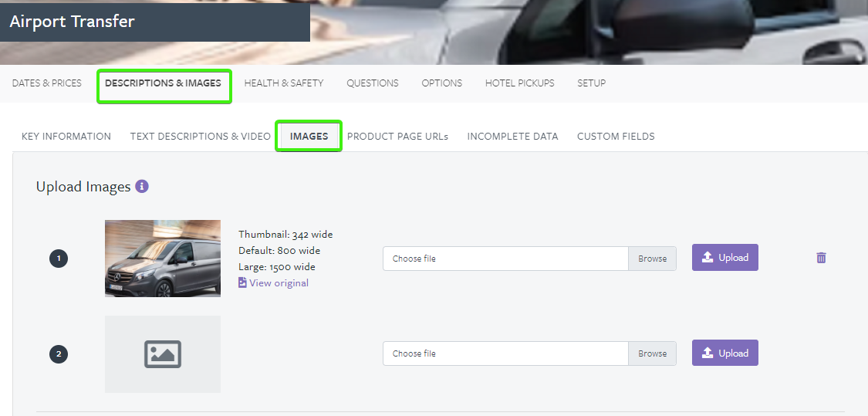This screenshot has height=416, width=868.
Task: Switch to the Incomplete Data sub-tab
Action: click(x=512, y=137)
